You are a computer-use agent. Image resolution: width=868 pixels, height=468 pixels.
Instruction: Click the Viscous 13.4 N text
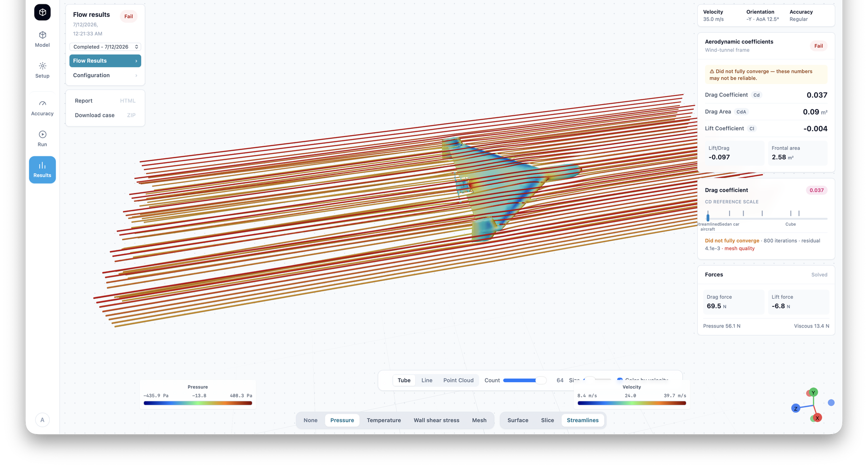tap(812, 326)
